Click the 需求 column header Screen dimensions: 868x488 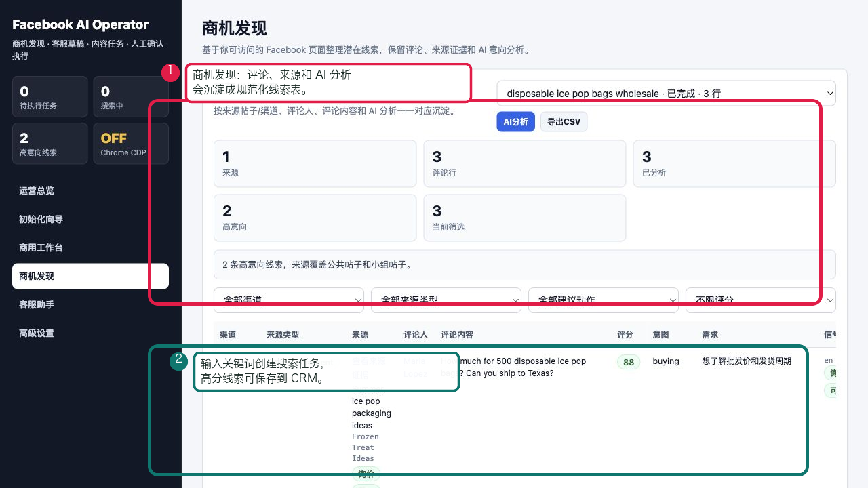click(710, 335)
